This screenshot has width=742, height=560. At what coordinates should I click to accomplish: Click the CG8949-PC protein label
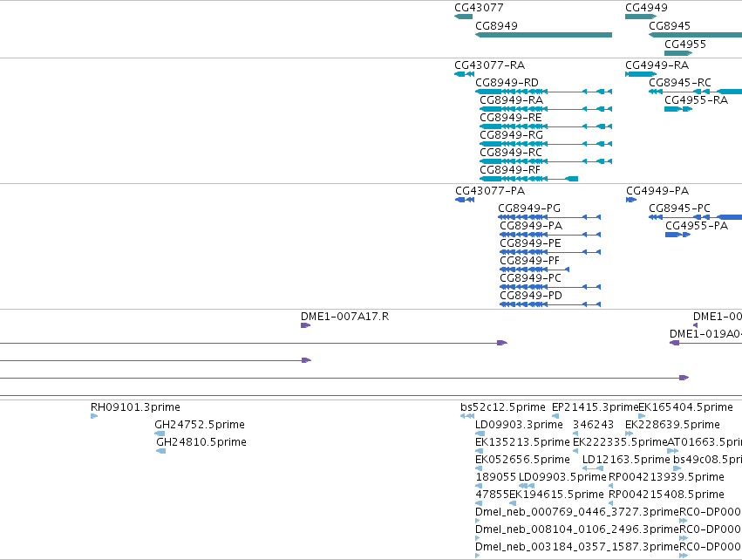(530, 278)
